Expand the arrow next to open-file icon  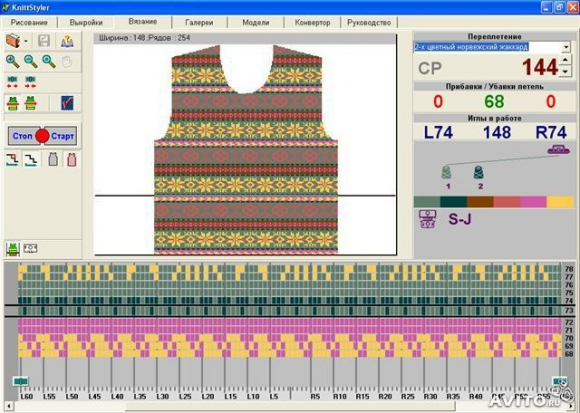pyautogui.click(x=26, y=41)
